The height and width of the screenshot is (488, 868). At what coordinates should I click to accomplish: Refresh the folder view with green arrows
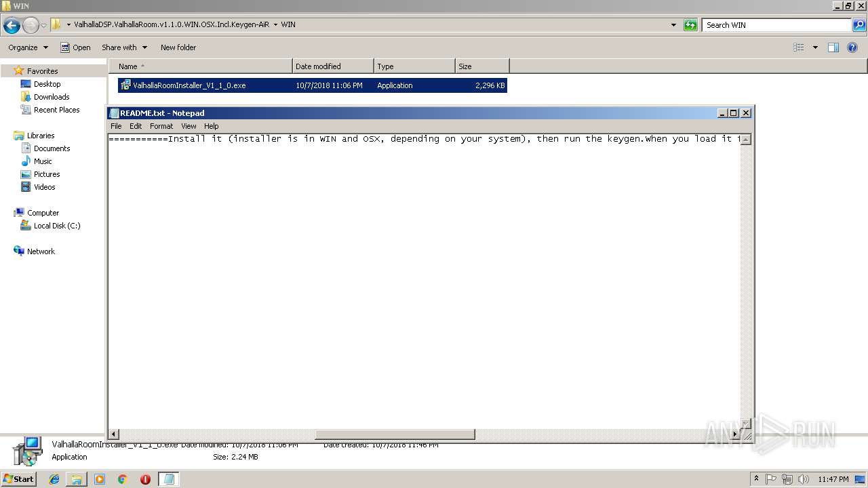(690, 25)
